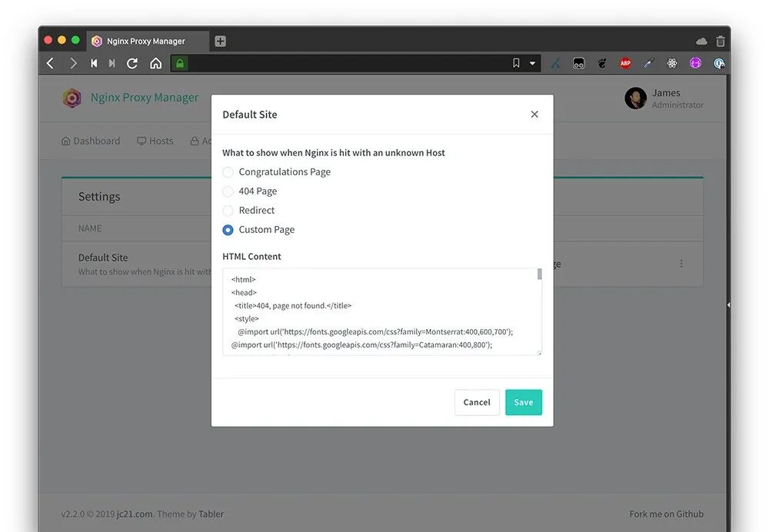Select the Custom Page radio option
769x532 pixels.
coord(228,229)
